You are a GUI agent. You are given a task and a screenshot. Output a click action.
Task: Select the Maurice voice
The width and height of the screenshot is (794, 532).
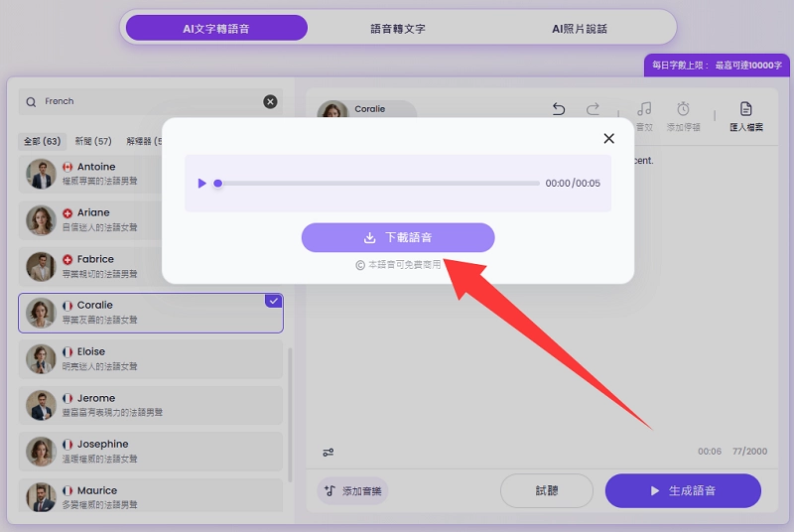pos(151,495)
